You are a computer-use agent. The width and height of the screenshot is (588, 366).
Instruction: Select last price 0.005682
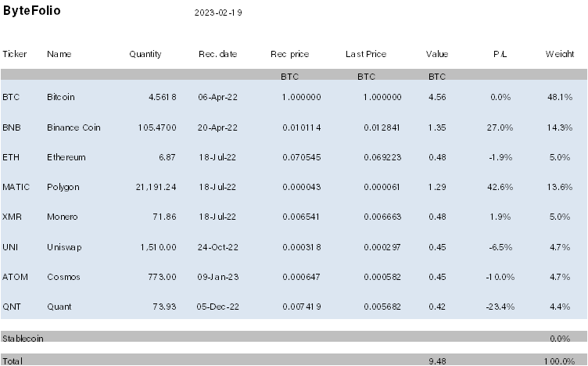point(382,307)
